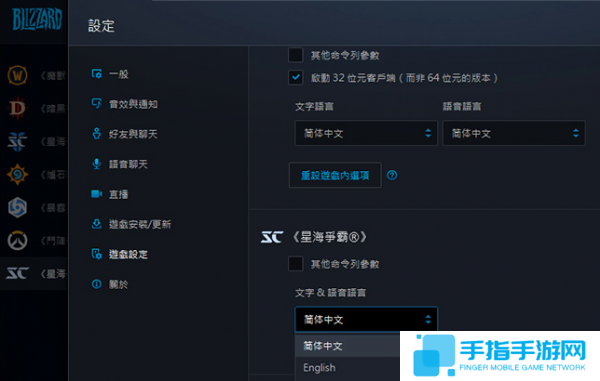Open the 語音聊天 settings tab
Image resolution: width=600 pixels, height=381 pixels.
128,164
